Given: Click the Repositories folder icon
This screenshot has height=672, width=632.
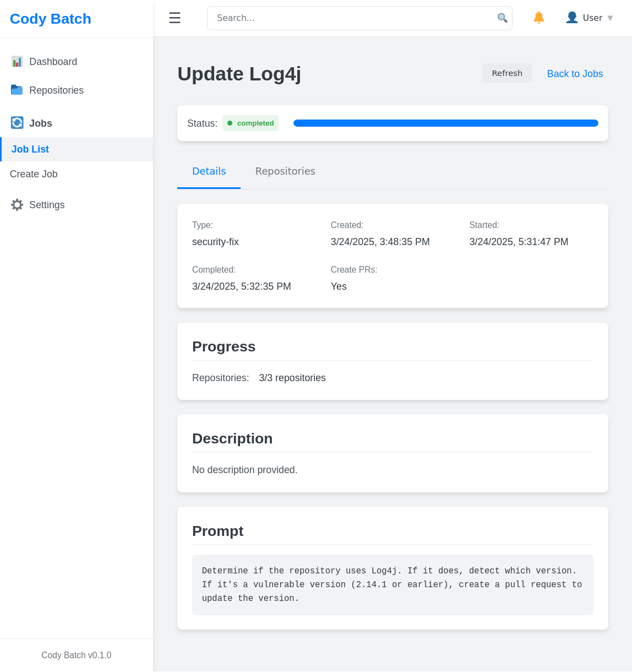Looking at the screenshot, I should click(x=17, y=90).
